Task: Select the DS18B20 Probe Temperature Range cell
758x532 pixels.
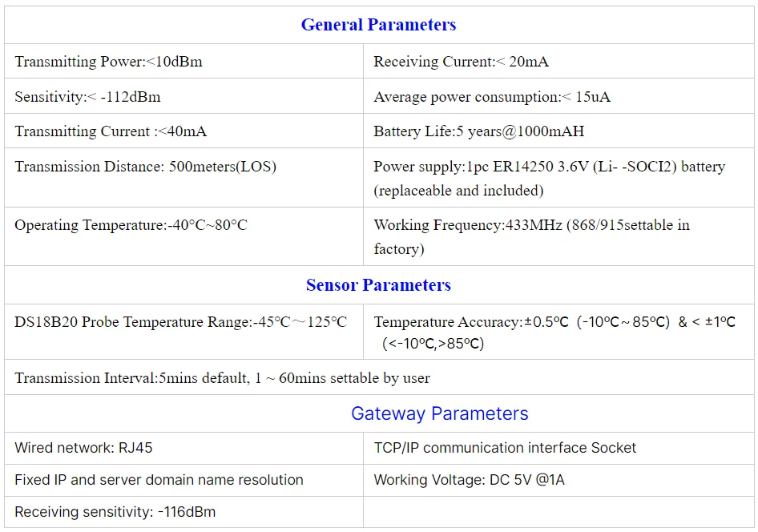Action: click(x=180, y=322)
